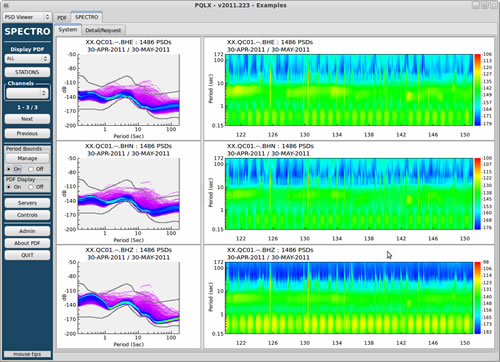500x362 pixels.
Task: Click the SPECTRO sidebar title
Action: [x=27, y=31]
